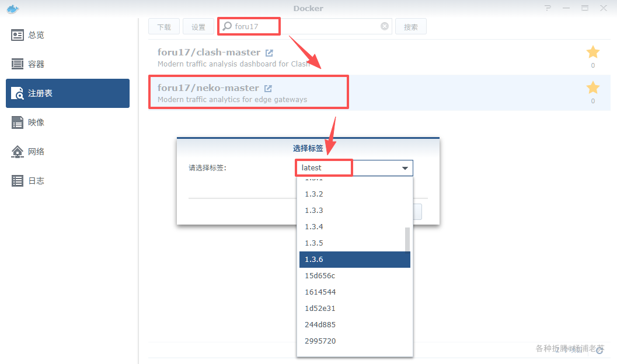Click the 注册表 registry sidebar icon
This screenshot has height=364, width=617.
pos(18,93)
